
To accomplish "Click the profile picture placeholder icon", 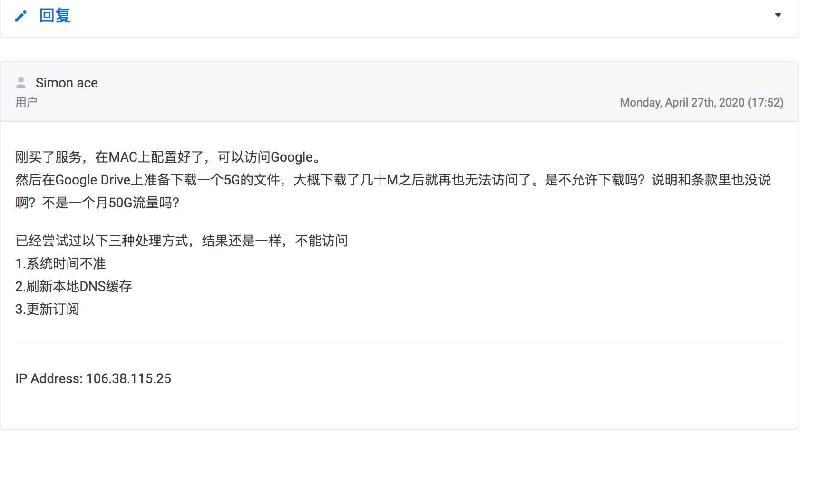I will [x=21, y=82].
